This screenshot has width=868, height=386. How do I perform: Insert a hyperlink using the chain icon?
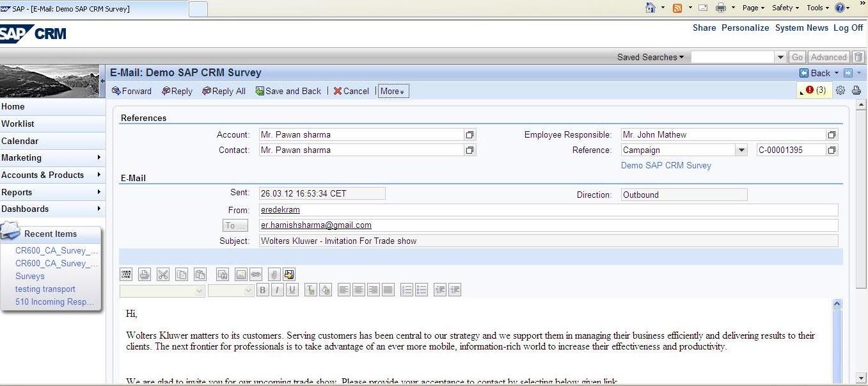pyautogui.click(x=256, y=275)
